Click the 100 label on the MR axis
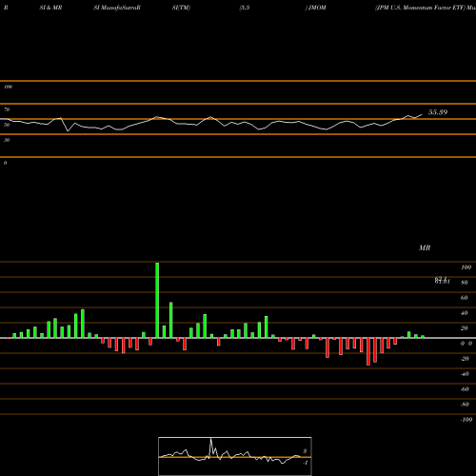Image resolution: width=476 pixels, height=476 pixels. [466, 268]
